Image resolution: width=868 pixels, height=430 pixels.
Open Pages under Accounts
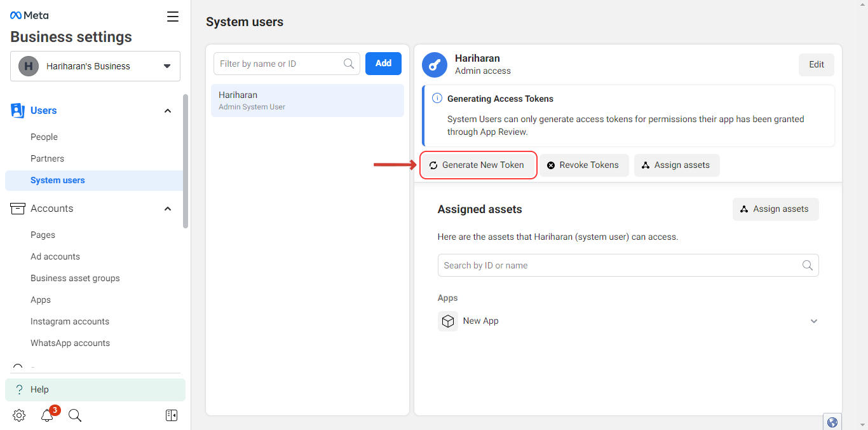43,235
